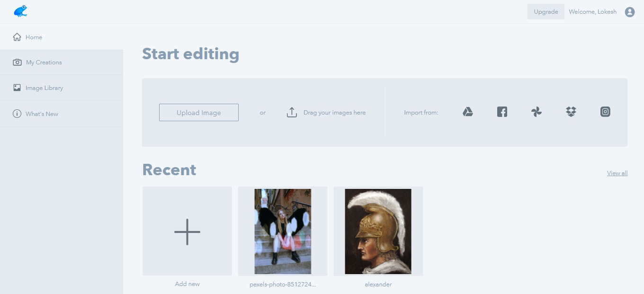Open the View all link
This screenshot has width=644, height=294.
[x=617, y=173]
